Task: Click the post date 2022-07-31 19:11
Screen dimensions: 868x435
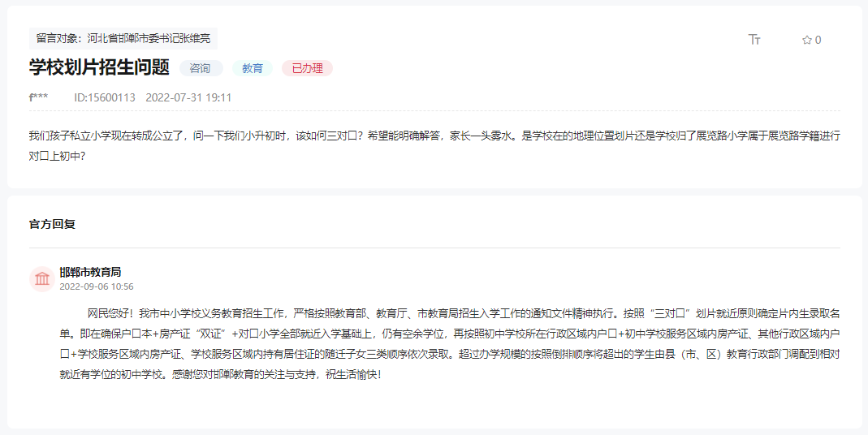Action: pos(188,97)
